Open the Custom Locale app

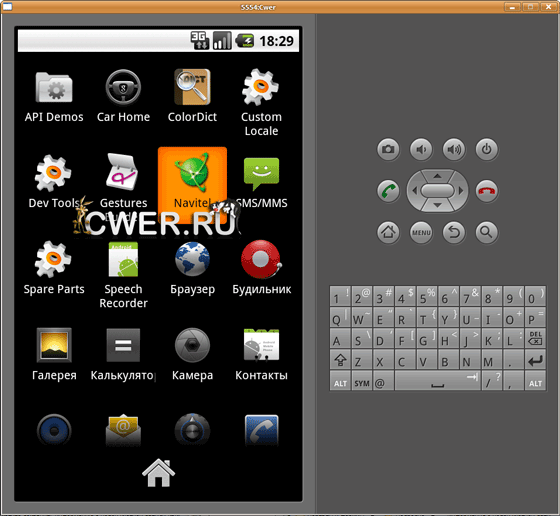(x=261, y=103)
